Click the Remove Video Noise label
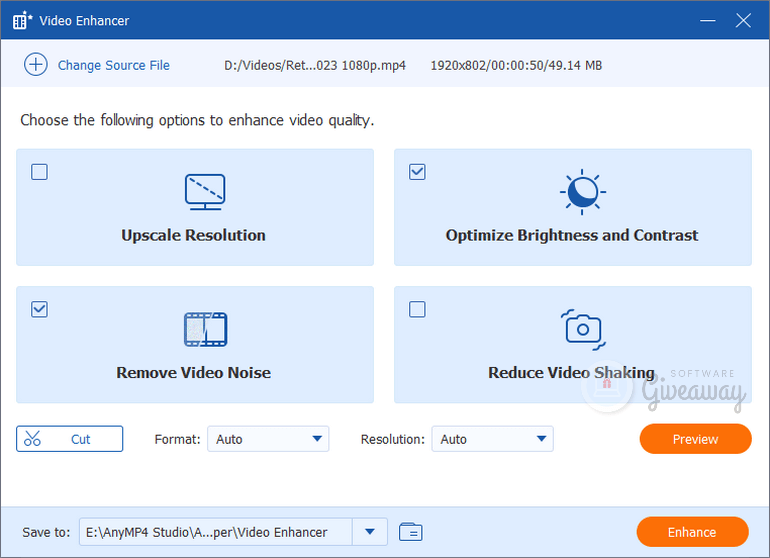 (193, 373)
